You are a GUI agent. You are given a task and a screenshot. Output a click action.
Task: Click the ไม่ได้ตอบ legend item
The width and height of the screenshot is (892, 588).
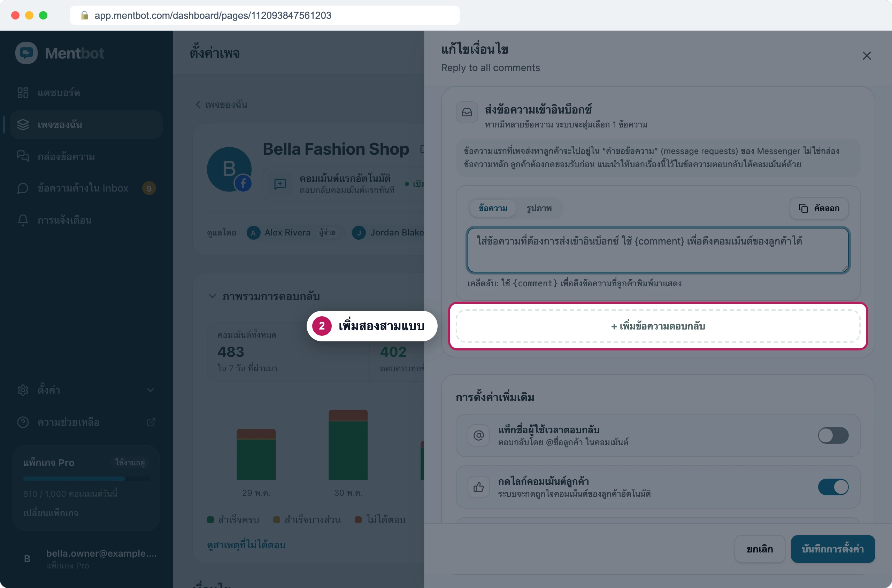pyautogui.click(x=380, y=520)
